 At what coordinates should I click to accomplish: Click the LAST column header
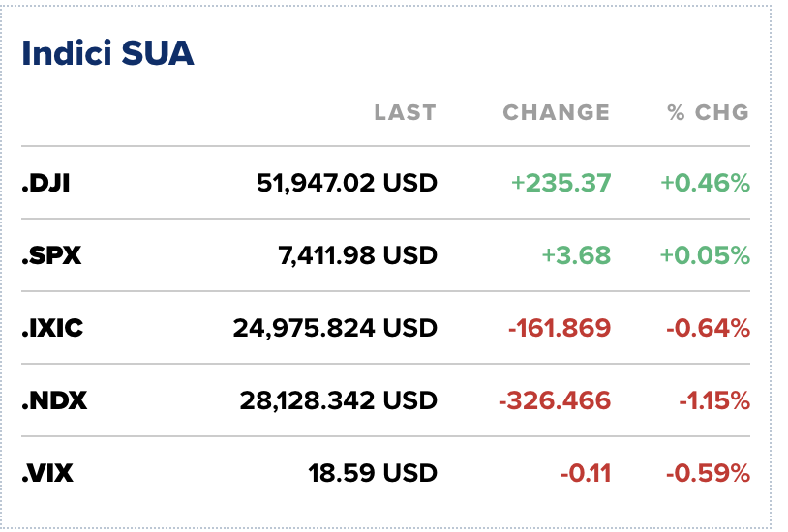[x=405, y=112]
